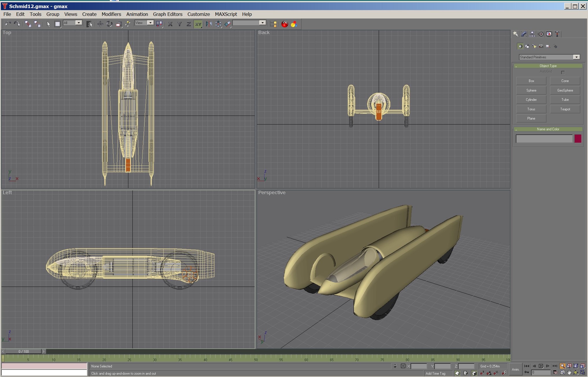Click the Arc Rotate viewport icon
Viewport: 588px width, 377px height.
point(576,373)
